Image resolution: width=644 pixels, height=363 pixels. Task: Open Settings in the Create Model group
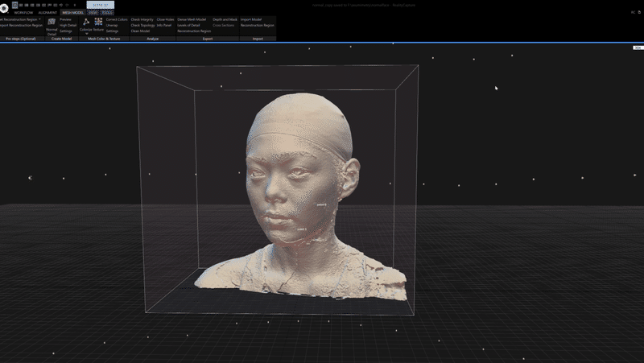pyautogui.click(x=66, y=31)
